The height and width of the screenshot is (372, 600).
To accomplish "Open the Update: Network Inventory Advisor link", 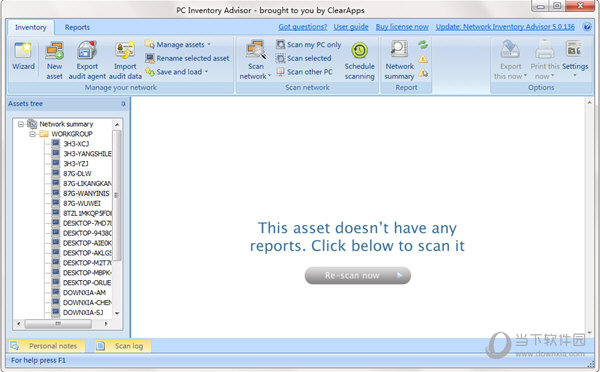I will [505, 27].
